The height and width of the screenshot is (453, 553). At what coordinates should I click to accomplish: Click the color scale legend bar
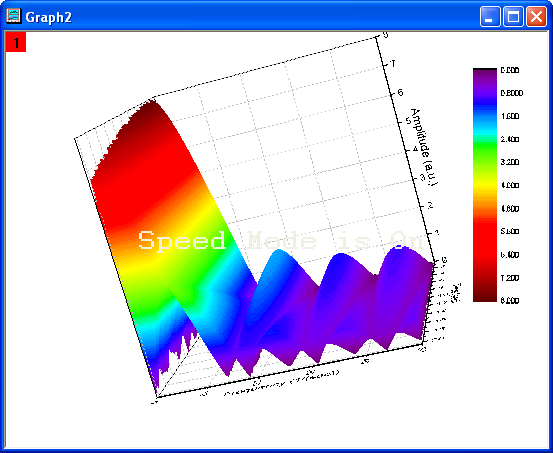[485, 185]
